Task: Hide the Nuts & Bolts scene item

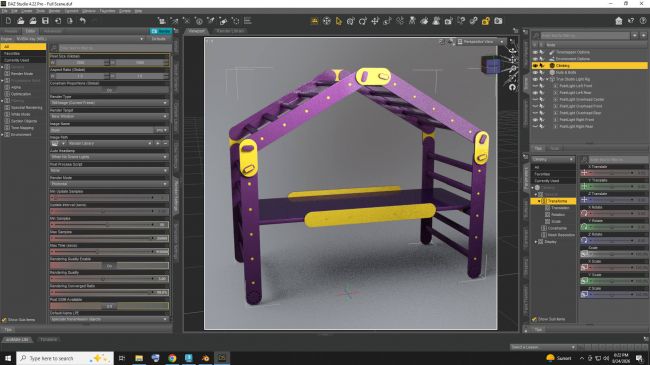Action: point(535,72)
